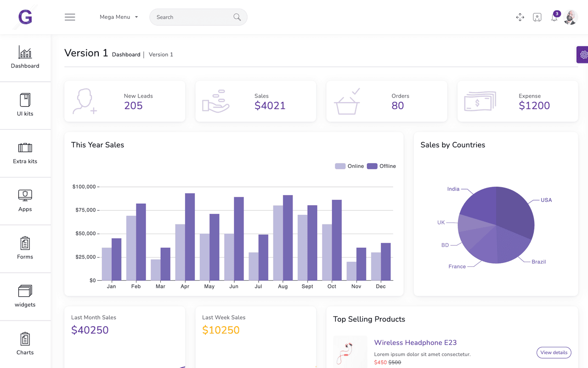The height and width of the screenshot is (368, 588).
Task: Open the user avatar profile menu
Action: 571,17
